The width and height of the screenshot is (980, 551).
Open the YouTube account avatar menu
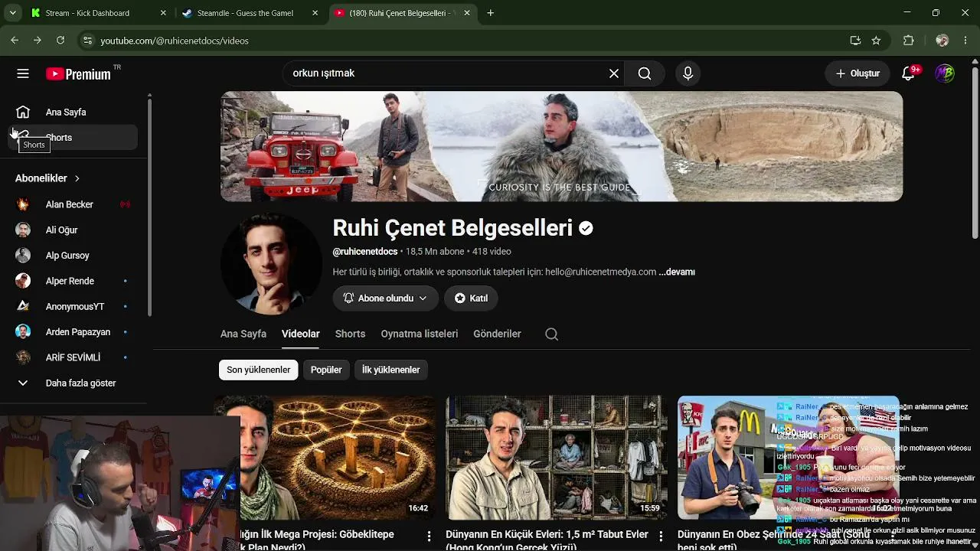[x=945, y=73]
